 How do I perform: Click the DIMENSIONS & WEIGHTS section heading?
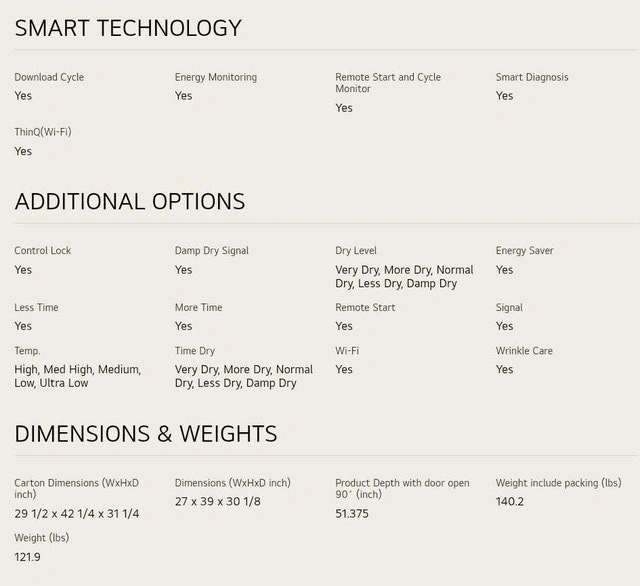click(x=146, y=433)
